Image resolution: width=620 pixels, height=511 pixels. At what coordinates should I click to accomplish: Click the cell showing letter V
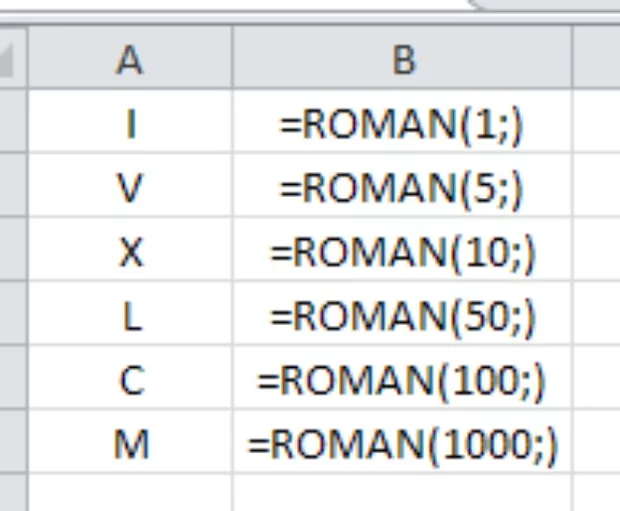tap(130, 188)
